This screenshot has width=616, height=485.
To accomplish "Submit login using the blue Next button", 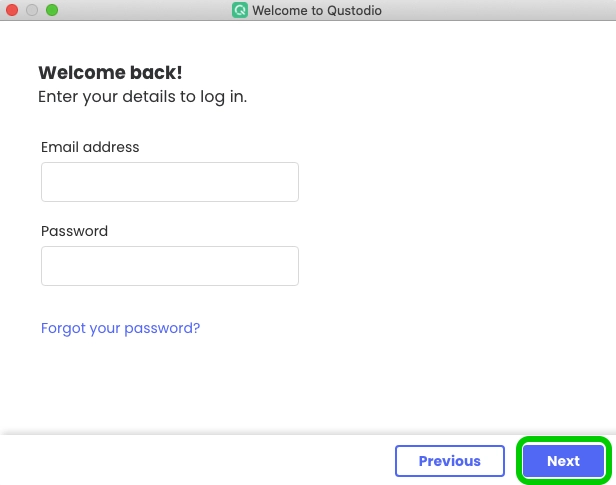I will [563, 461].
